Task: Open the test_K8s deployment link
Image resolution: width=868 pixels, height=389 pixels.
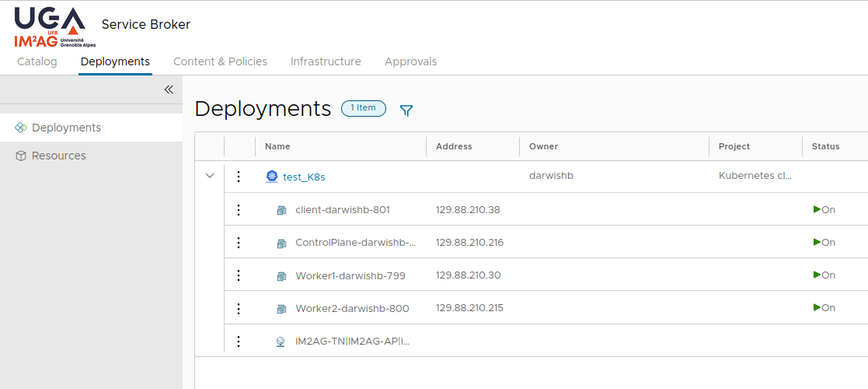Action: click(x=304, y=177)
